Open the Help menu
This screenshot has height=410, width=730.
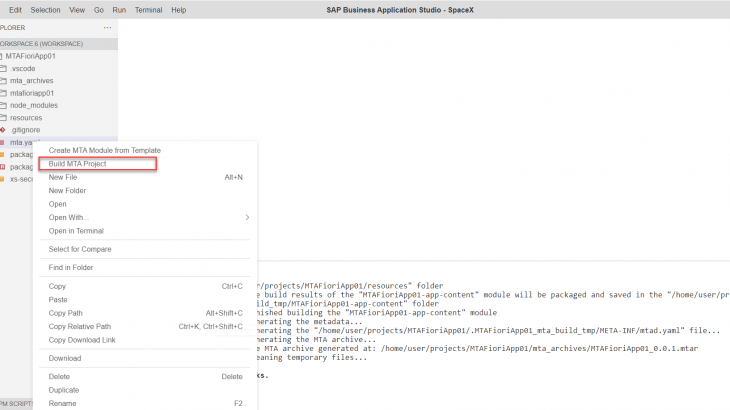click(178, 10)
